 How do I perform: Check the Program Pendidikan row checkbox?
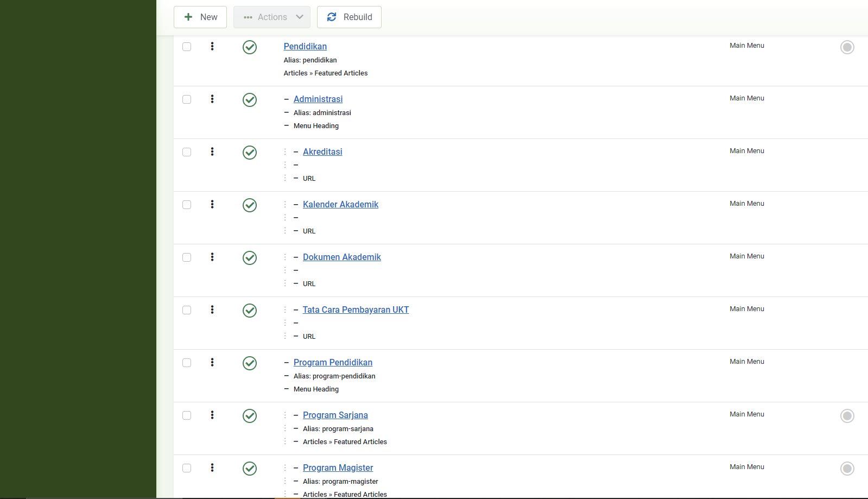click(187, 363)
